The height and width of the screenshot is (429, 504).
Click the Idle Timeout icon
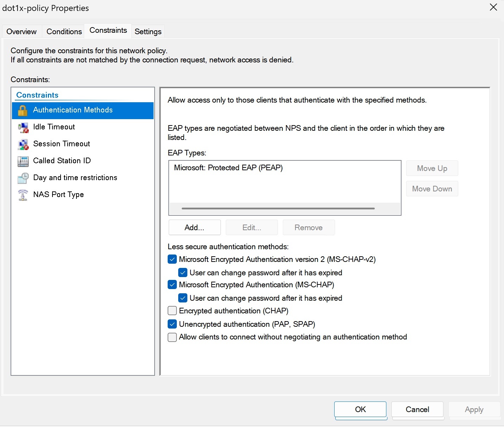click(x=23, y=127)
